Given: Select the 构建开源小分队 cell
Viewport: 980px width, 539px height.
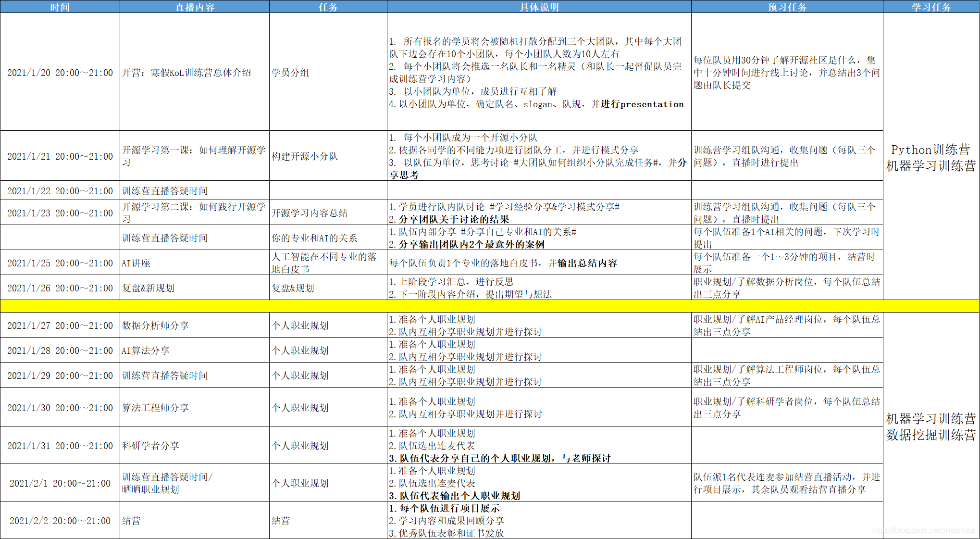Looking at the screenshot, I should pyautogui.click(x=305, y=156).
